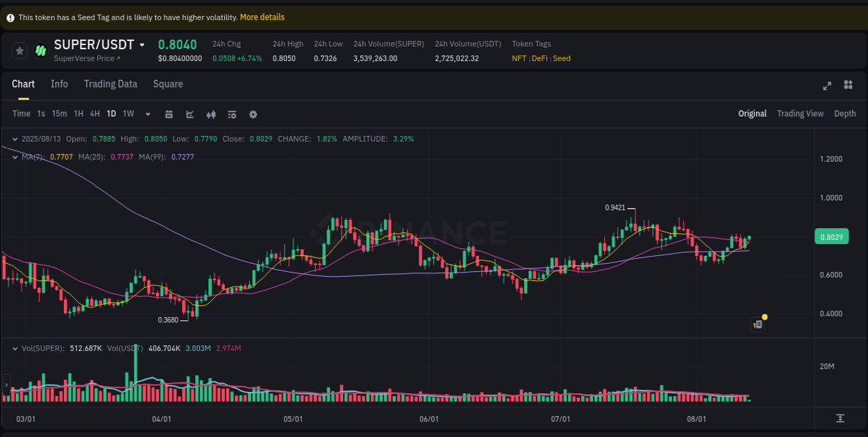Expand the chart to fullscreen

[827, 85]
